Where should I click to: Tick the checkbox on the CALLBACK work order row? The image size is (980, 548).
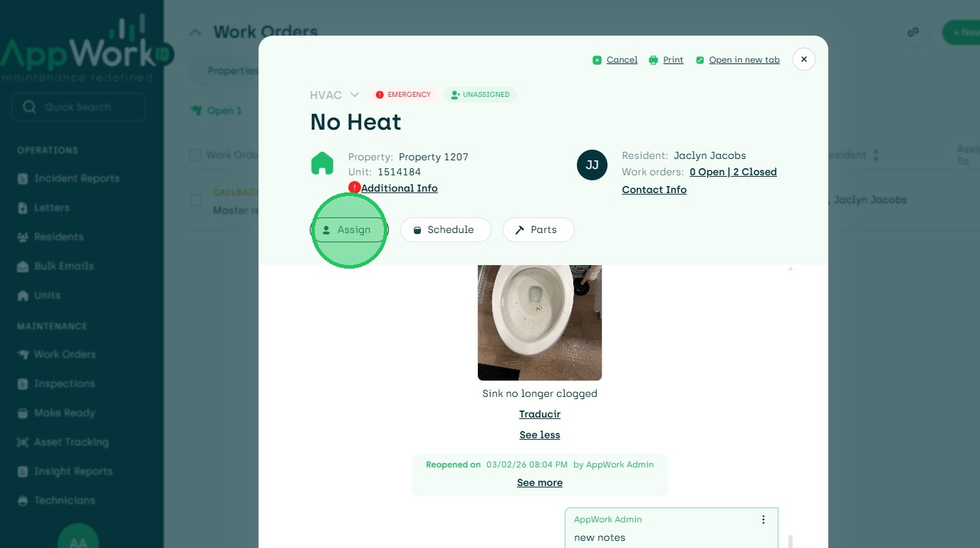[195, 201]
